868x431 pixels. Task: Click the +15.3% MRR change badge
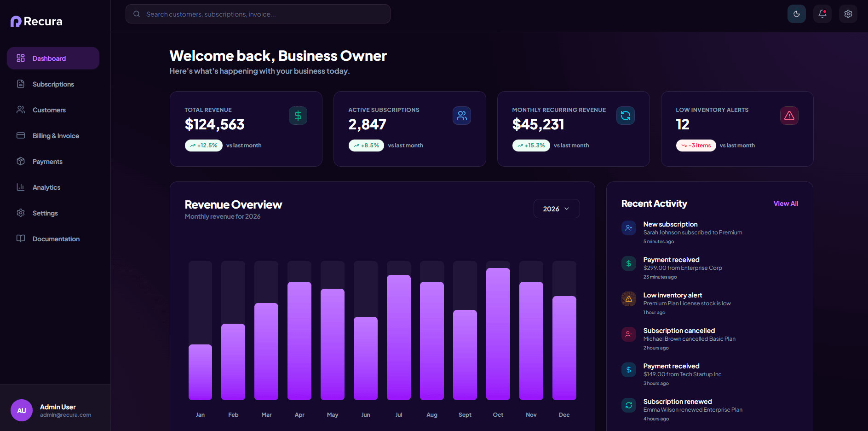tap(531, 146)
